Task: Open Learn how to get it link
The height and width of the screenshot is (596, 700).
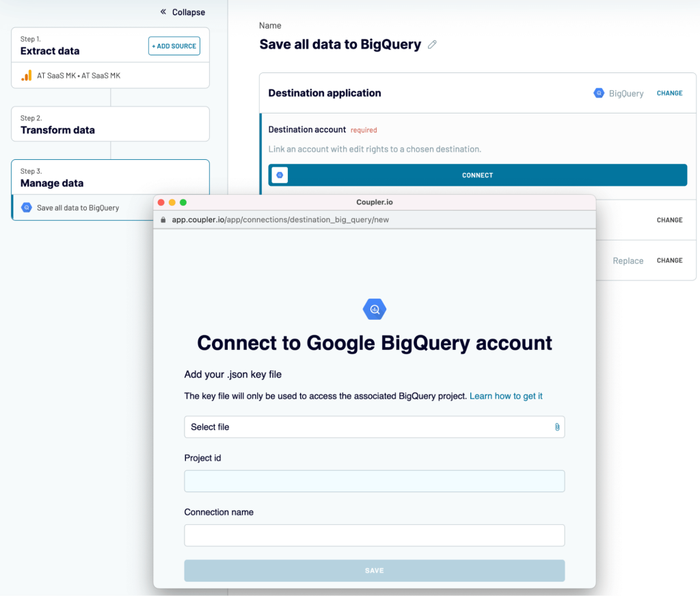Action: point(506,396)
